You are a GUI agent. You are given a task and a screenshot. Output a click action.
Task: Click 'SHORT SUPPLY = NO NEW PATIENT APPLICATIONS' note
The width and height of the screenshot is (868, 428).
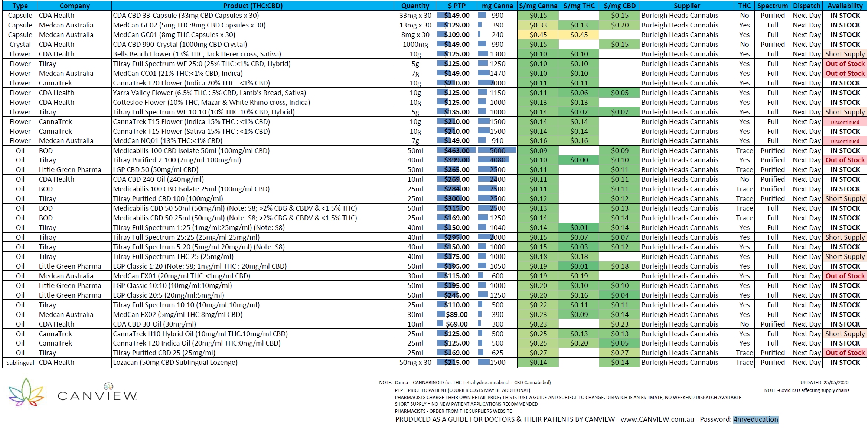pyautogui.click(x=466, y=404)
